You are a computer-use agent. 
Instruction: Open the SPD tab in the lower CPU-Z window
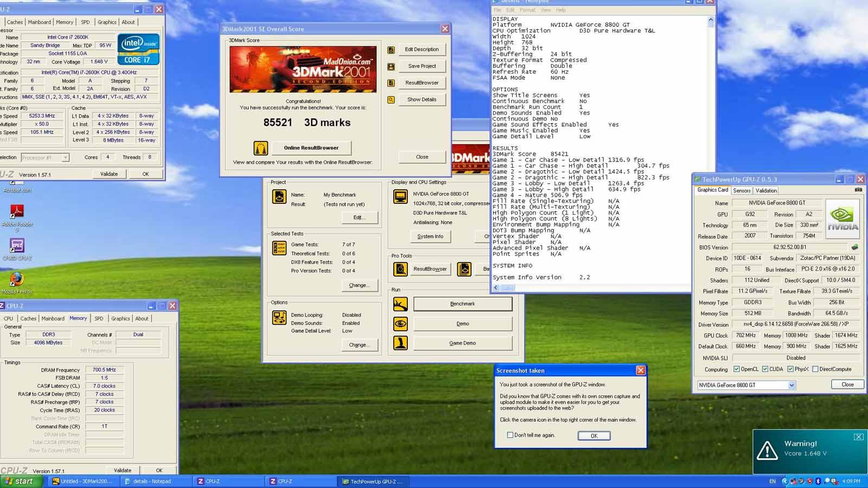[x=99, y=319]
